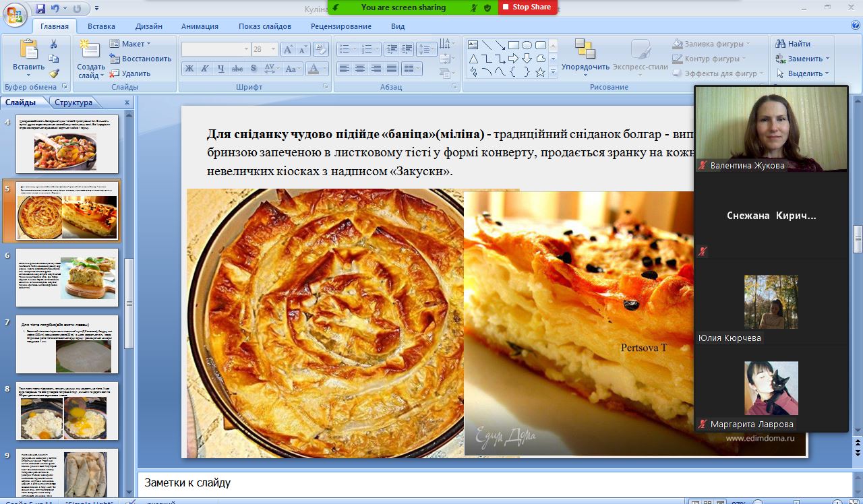Image resolution: width=863 pixels, height=504 pixels.
Task: Select the Arrow line shape
Action: [500, 45]
